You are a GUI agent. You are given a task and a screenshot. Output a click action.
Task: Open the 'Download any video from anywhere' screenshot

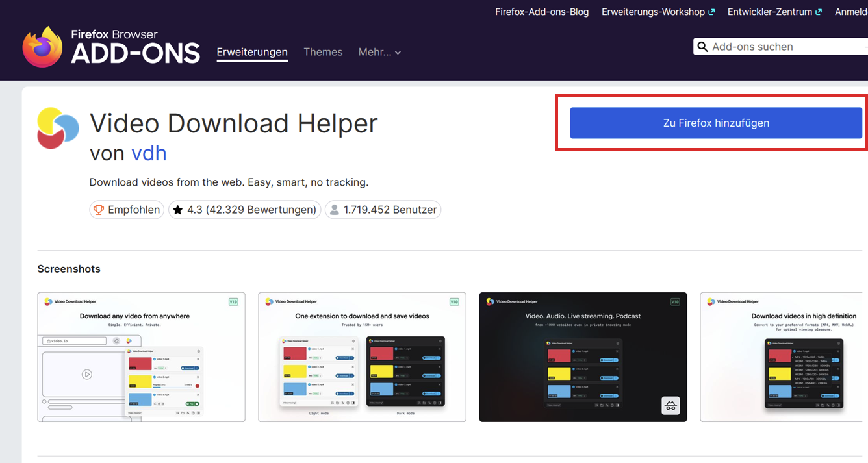coord(141,357)
